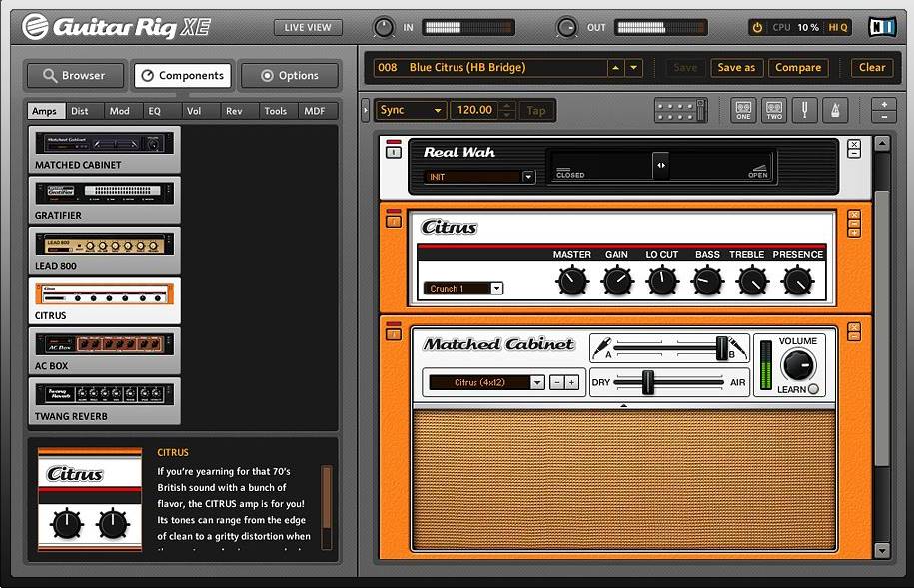Open LIVE VIEW mode
Viewport: 914px width, 588px height.
308,27
